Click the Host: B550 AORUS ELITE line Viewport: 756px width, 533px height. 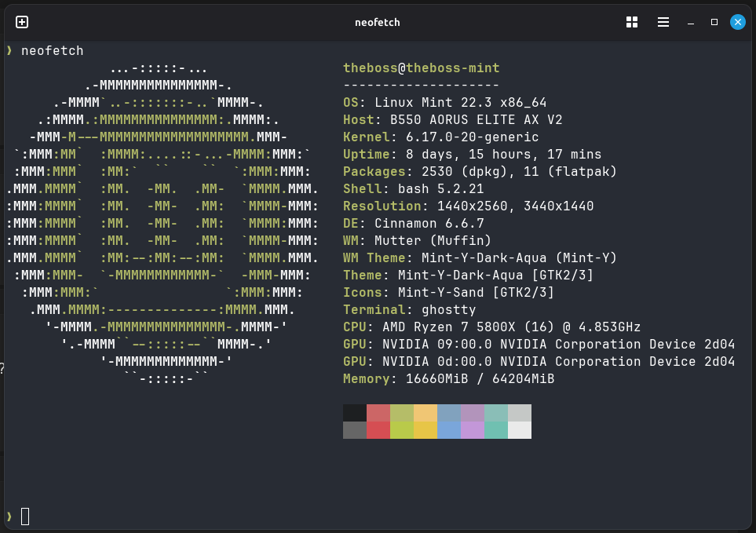[x=453, y=120]
